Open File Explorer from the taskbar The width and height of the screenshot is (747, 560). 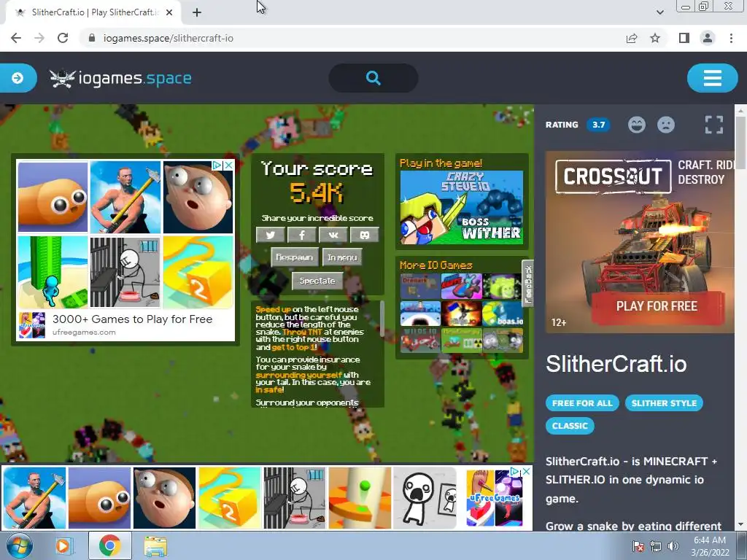point(155,546)
